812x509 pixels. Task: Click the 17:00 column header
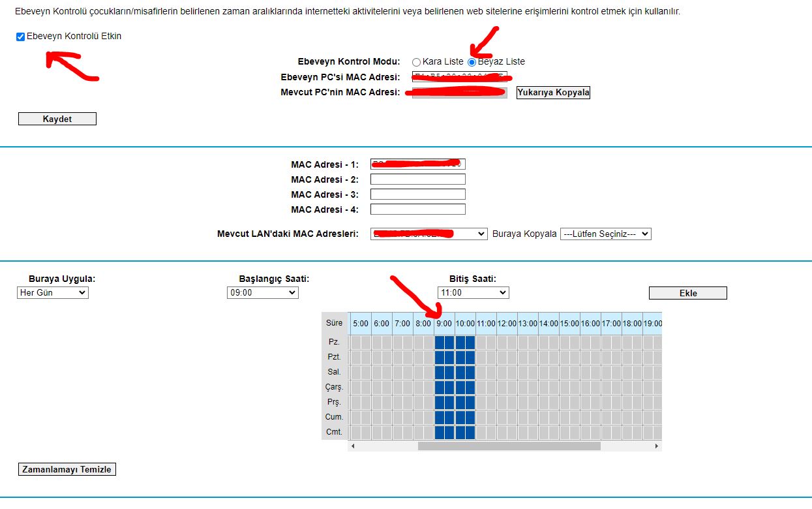pos(611,323)
